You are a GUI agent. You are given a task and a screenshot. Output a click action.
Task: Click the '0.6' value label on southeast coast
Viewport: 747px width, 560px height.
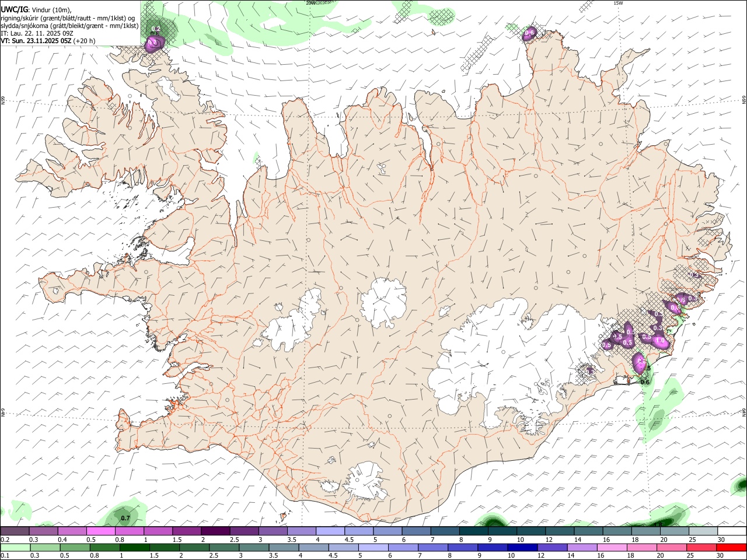point(645,383)
